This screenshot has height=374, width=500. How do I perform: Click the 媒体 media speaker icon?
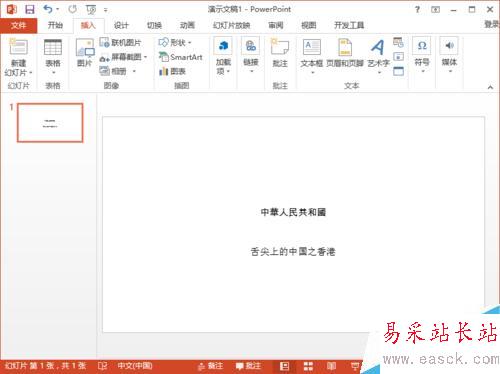click(x=449, y=46)
